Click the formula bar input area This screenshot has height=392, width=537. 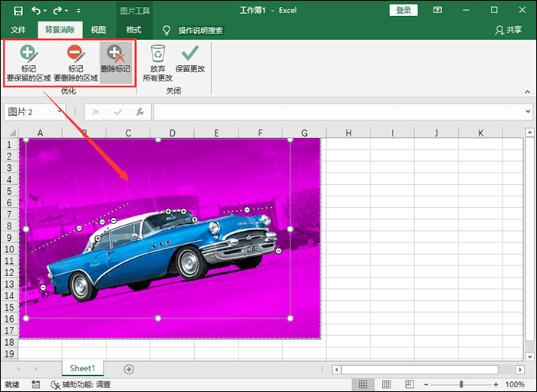(x=339, y=112)
